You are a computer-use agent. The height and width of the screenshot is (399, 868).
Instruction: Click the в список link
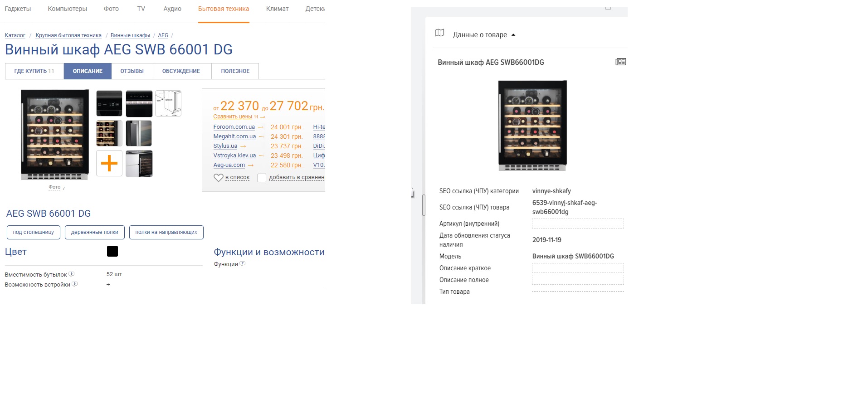point(237,177)
